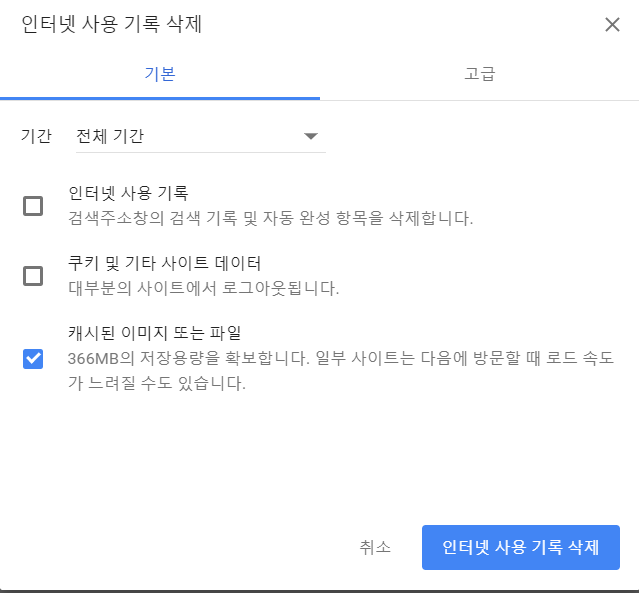Click the 366MB storage description text
The width and height of the screenshot is (639, 593).
(x=341, y=370)
